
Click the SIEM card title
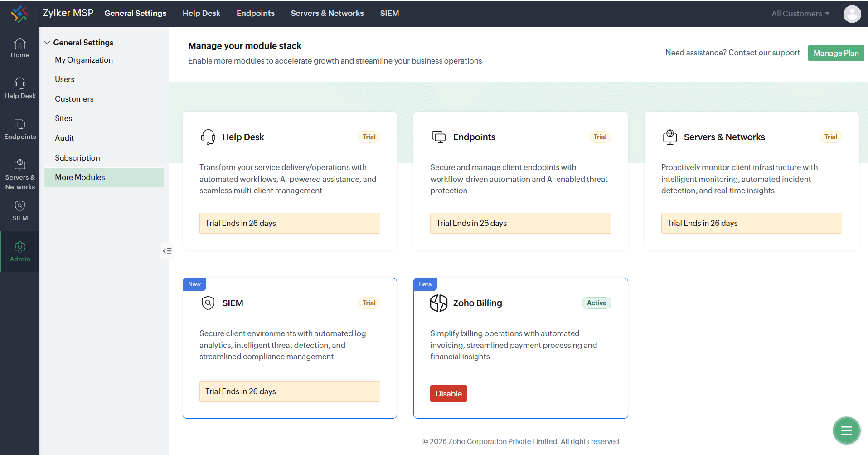(233, 303)
